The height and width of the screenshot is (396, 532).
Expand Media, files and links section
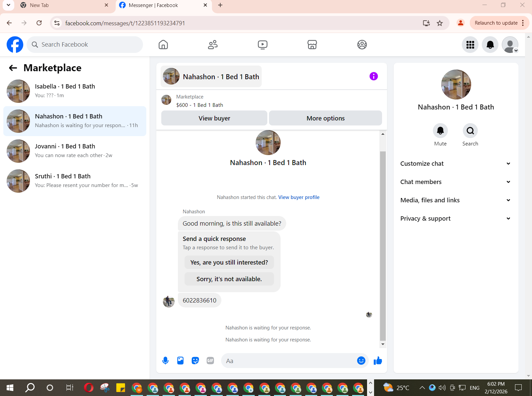click(x=455, y=200)
